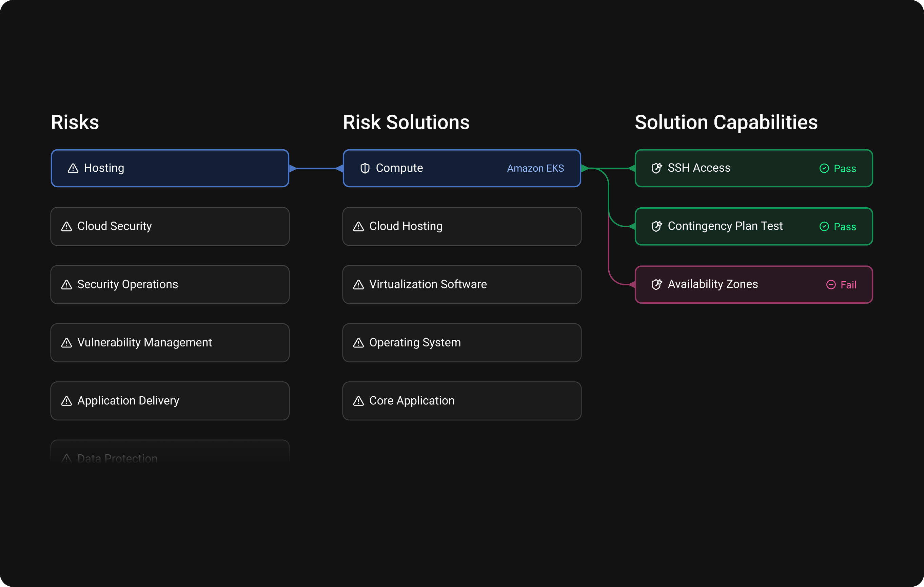Open the Cloud Hosting solution card

(x=462, y=227)
